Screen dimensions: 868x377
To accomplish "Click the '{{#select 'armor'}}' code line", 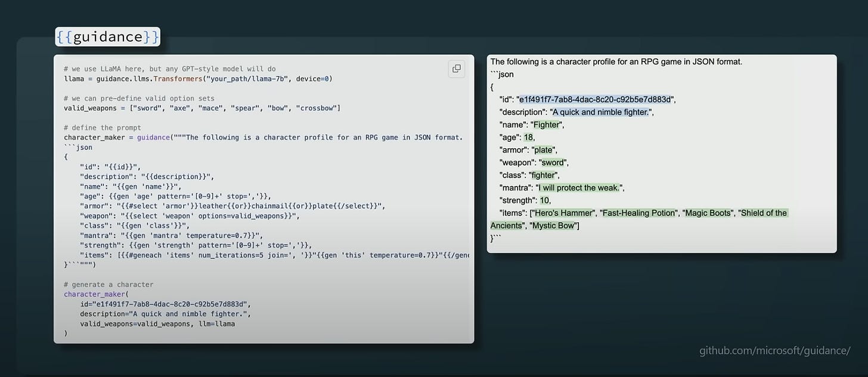I will coord(232,206).
